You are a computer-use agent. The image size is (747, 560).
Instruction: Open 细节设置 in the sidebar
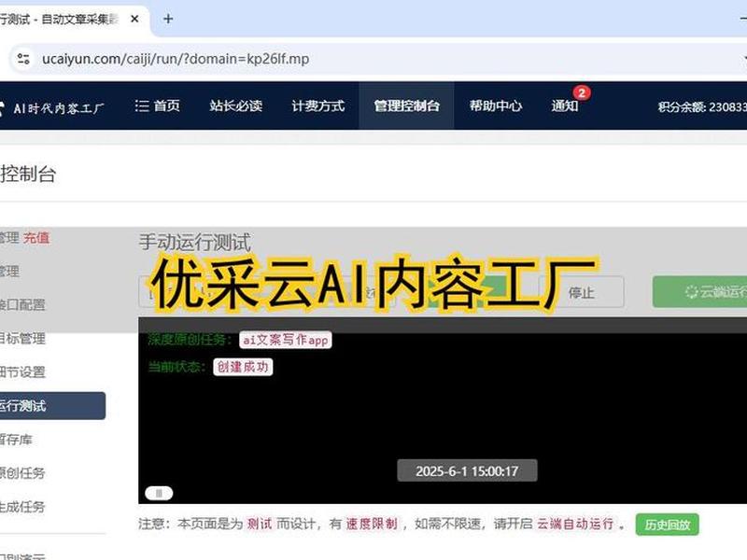[x=22, y=371]
